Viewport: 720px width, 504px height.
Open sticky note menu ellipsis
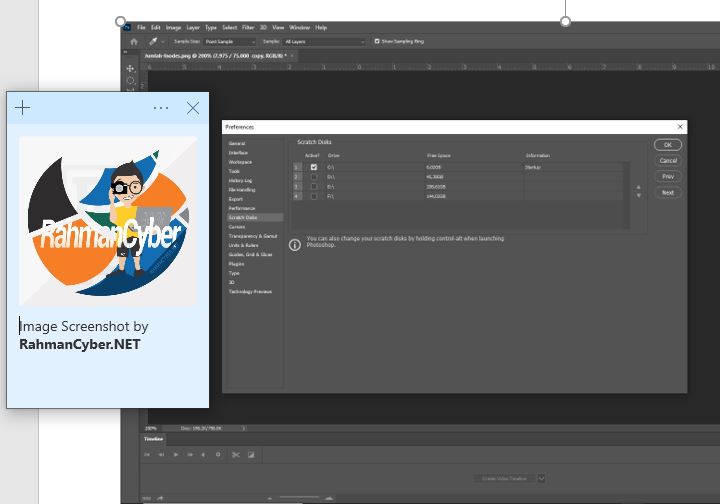tap(161, 108)
